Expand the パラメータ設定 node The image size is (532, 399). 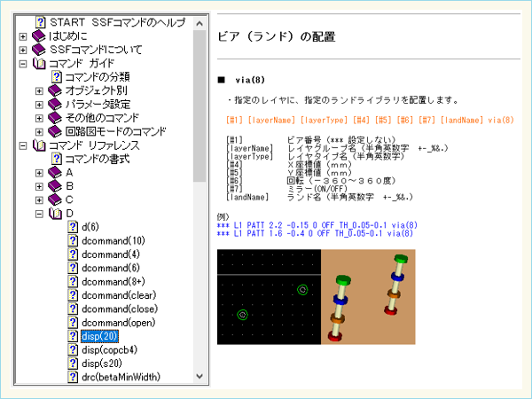(39, 105)
